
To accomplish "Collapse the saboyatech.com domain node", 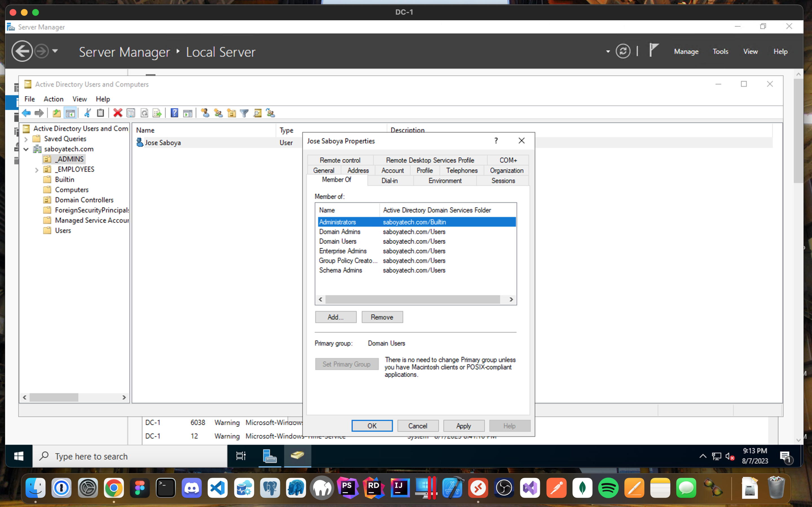I will [x=26, y=149].
